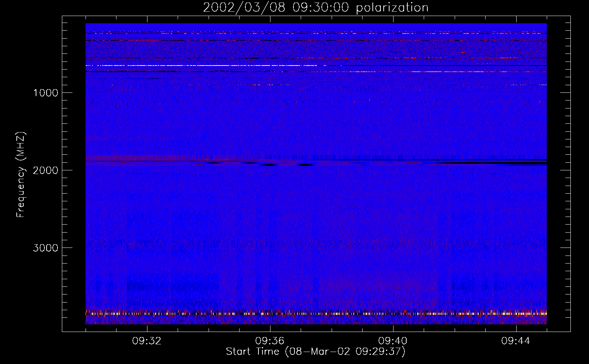Click the "09:40" time tick label
The height and width of the screenshot is (364, 589).
(393, 341)
